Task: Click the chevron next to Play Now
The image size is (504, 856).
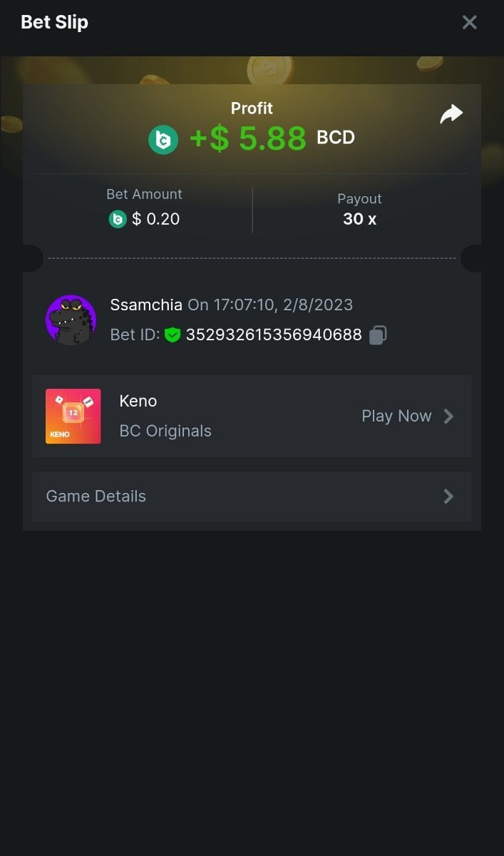Action: pos(448,416)
